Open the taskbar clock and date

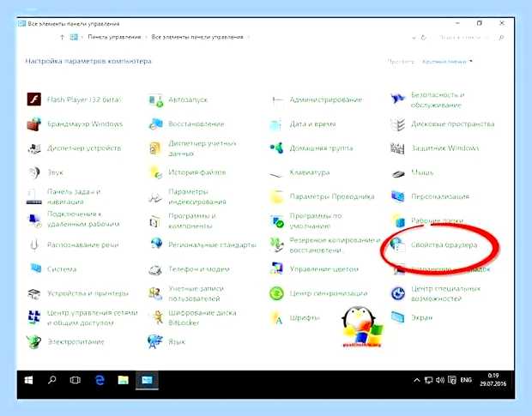(493, 380)
